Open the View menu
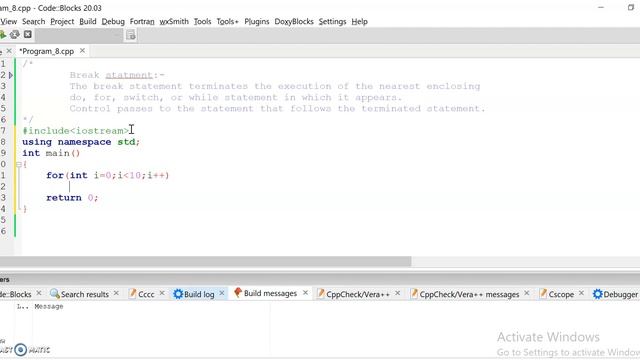 pos(9,22)
